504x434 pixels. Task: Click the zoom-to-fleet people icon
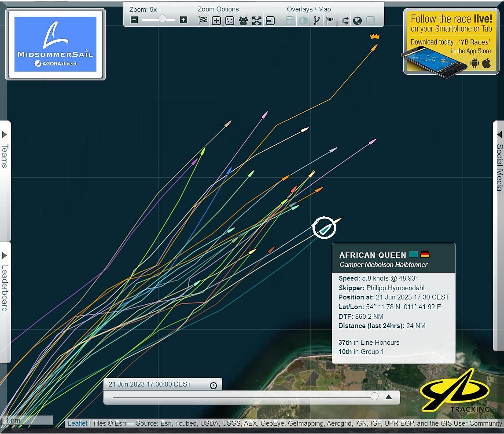pos(243,20)
